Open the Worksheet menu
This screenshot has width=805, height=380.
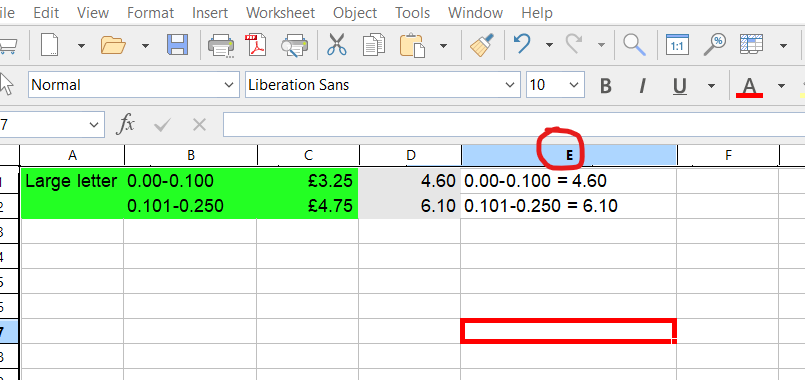click(x=280, y=13)
